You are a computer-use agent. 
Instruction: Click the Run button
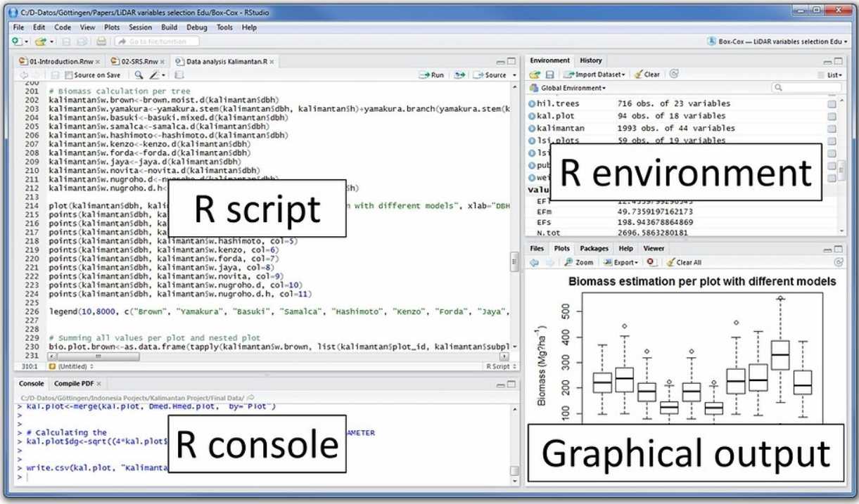pyautogui.click(x=432, y=75)
